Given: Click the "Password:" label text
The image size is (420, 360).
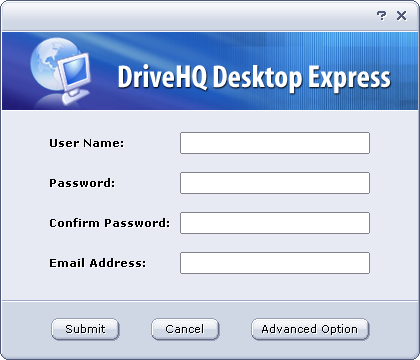Looking at the screenshot, I should pyautogui.click(x=82, y=183).
